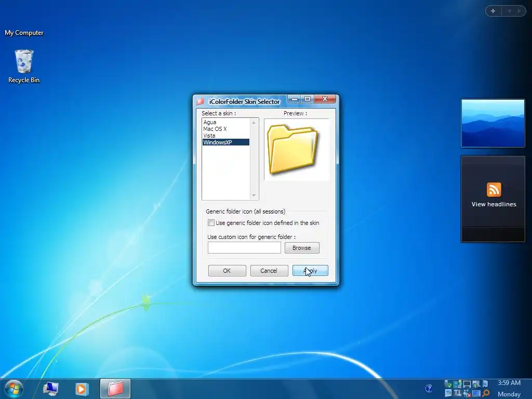Click the custom icon path field
Image resolution: width=532 pixels, height=399 pixels.
coord(244,248)
